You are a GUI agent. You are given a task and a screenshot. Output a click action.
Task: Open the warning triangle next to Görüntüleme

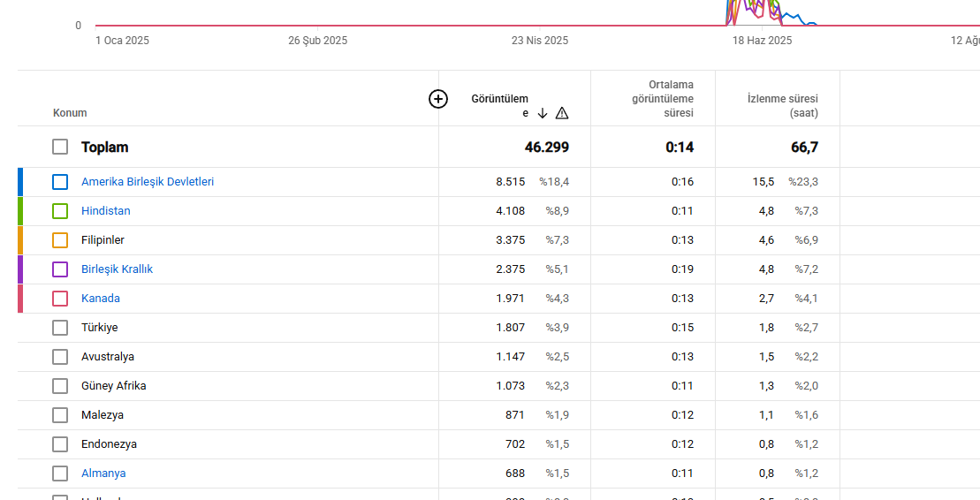point(562,113)
